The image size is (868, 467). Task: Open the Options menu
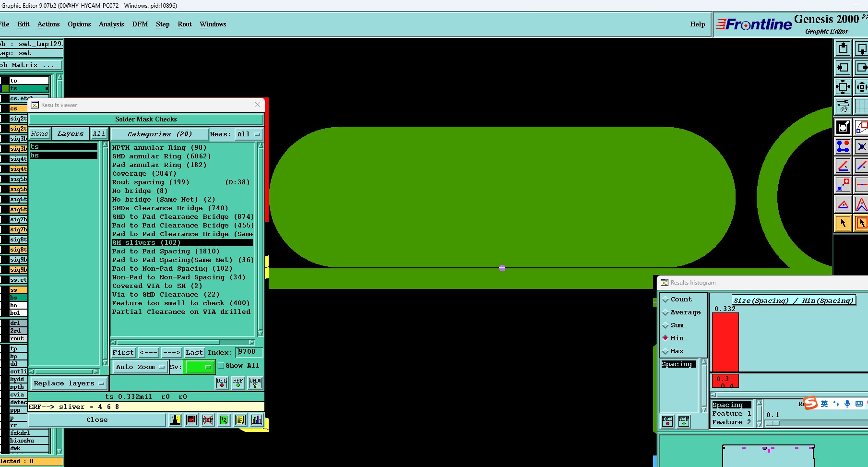(79, 24)
